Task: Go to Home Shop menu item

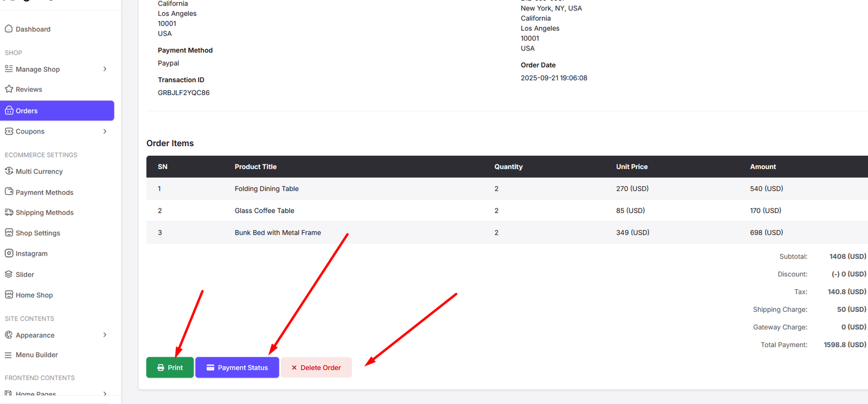Action: coord(34,295)
